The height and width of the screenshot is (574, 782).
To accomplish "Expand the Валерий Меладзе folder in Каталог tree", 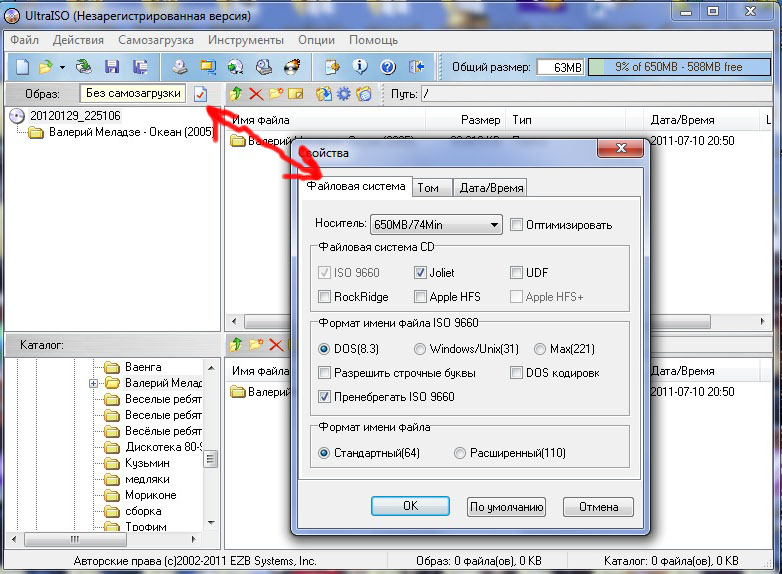I will pyautogui.click(x=93, y=383).
